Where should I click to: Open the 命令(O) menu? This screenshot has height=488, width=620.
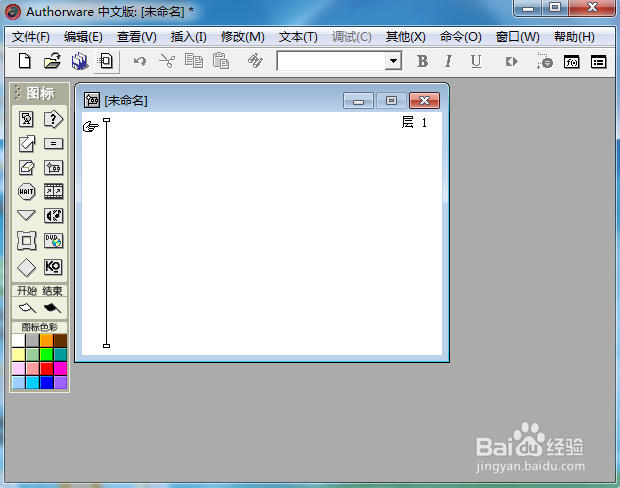click(x=461, y=37)
